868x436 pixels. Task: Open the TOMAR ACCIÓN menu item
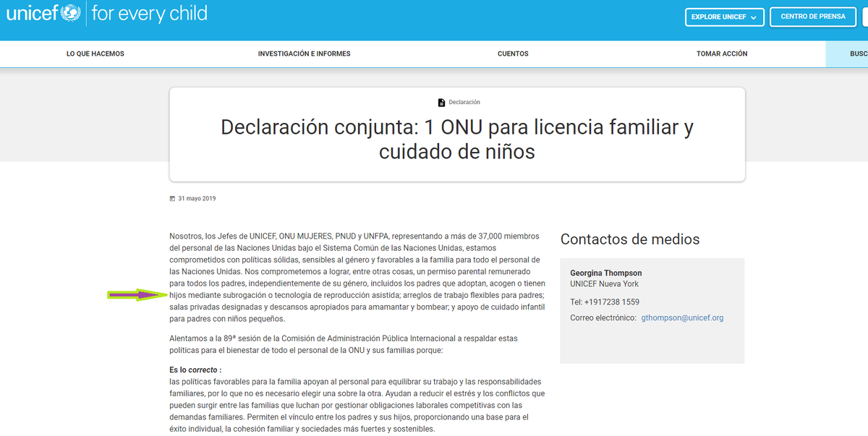click(720, 54)
